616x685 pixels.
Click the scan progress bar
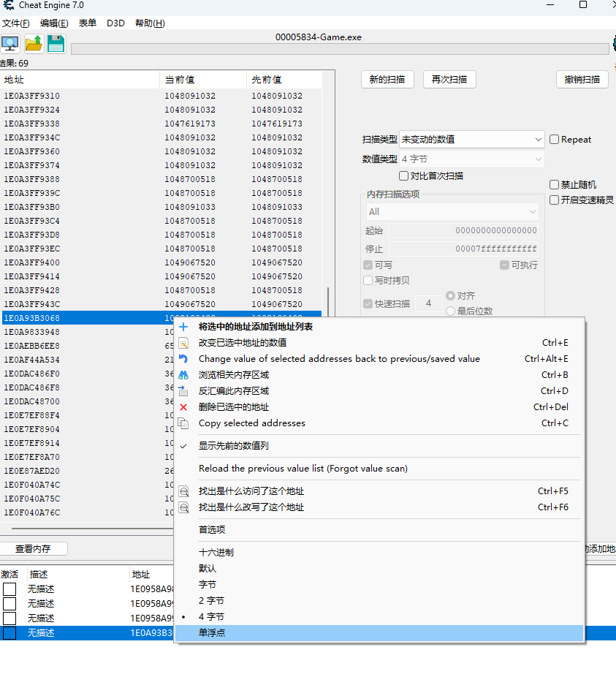click(x=340, y=49)
